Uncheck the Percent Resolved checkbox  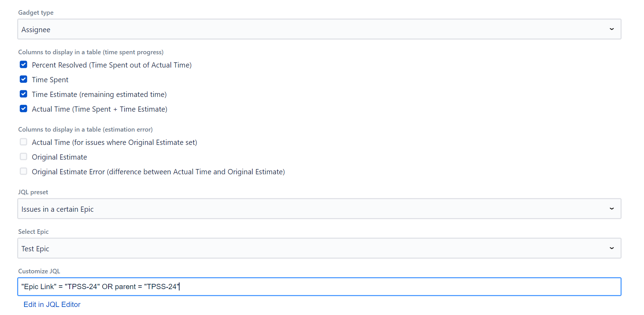tap(23, 64)
